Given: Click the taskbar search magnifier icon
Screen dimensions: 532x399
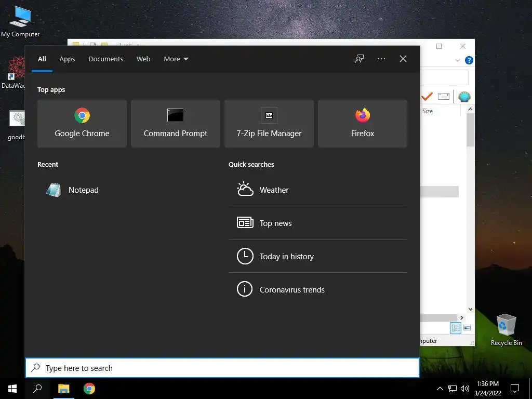Looking at the screenshot, I should pos(37,389).
